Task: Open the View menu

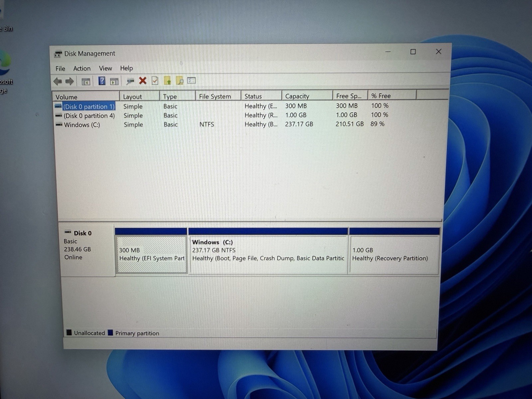Action: click(x=105, y=68)
